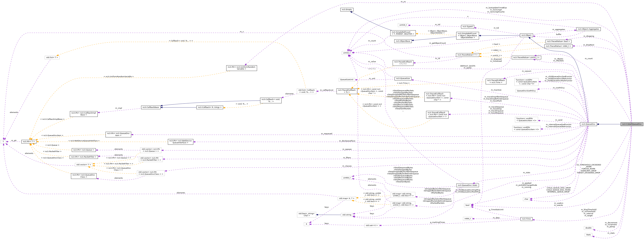The width and height of the screenshot is (644, 239).
Task: Select the QueueSizeUnit node
Action: point(347,80)
